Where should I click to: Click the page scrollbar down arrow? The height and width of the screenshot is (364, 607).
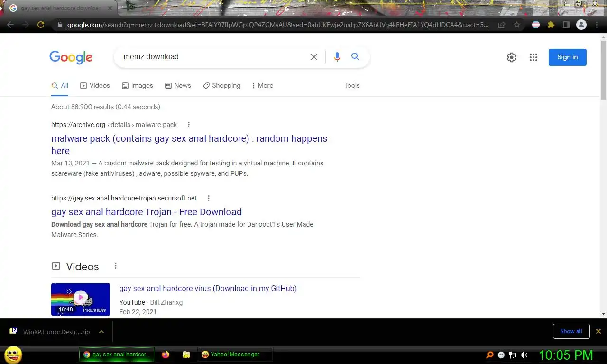[x=603, y=314]
